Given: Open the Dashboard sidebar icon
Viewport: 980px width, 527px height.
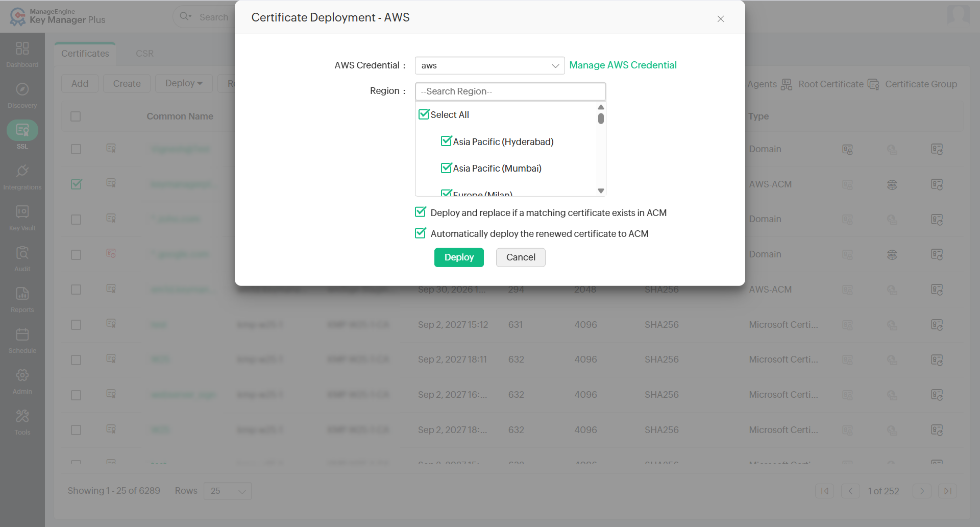Looking at the screenshot, I should (x=22, y=54).
